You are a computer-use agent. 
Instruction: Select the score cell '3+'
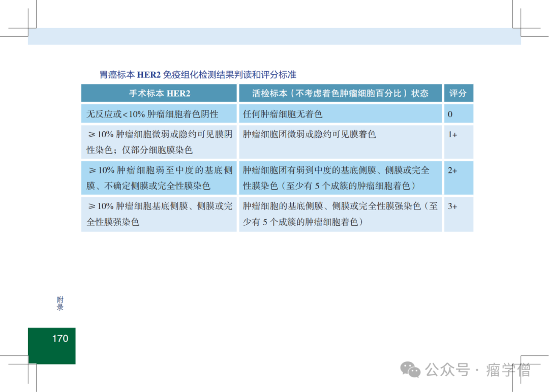459,214
